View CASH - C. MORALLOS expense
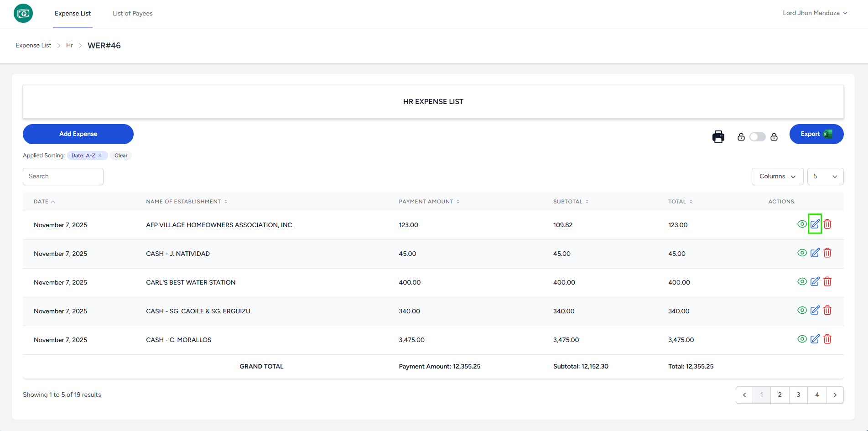The height and width of the screenshot is (431, 868). pos(802,339)
